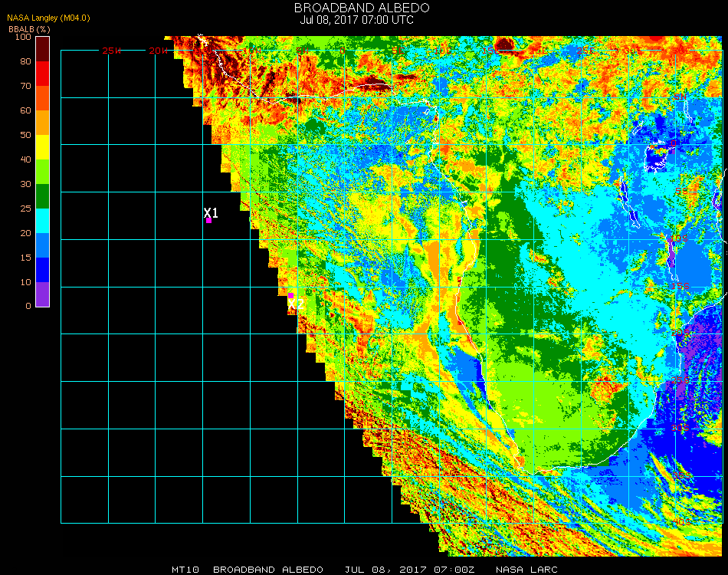Click the 25W longitude label
The height and width of the screenshot is (575, 728).
(x=112, y=51)
